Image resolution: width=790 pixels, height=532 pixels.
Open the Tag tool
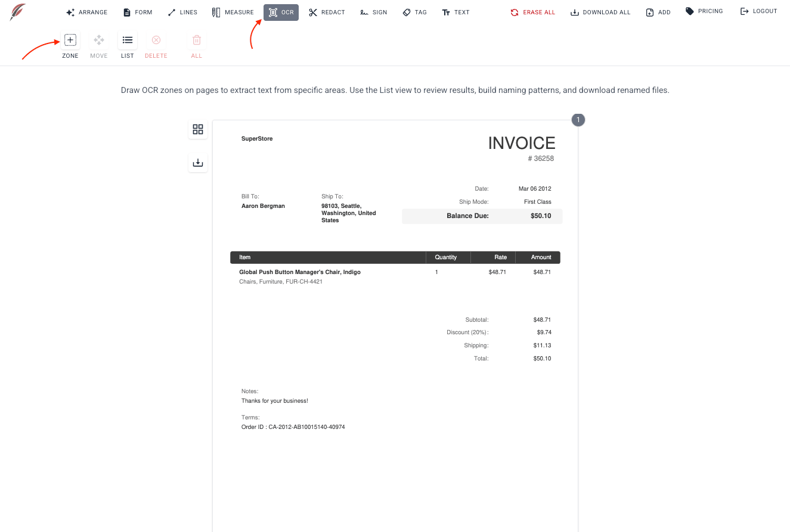pos(414,13)
